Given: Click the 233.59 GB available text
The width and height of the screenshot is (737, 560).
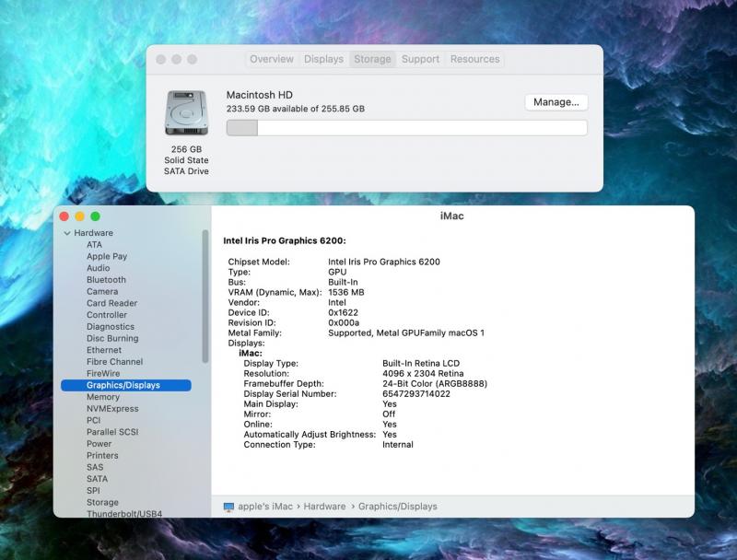Looking at the screenshot, I should coord(295,109).
